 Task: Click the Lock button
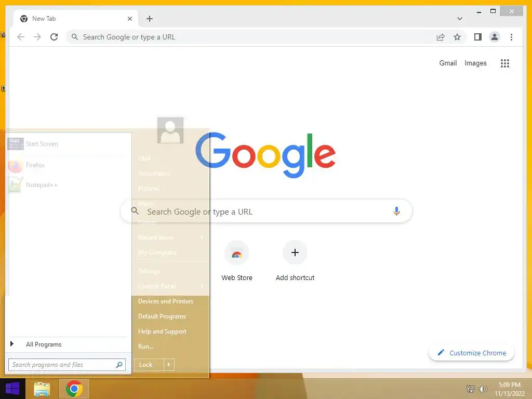coord(149,364)
